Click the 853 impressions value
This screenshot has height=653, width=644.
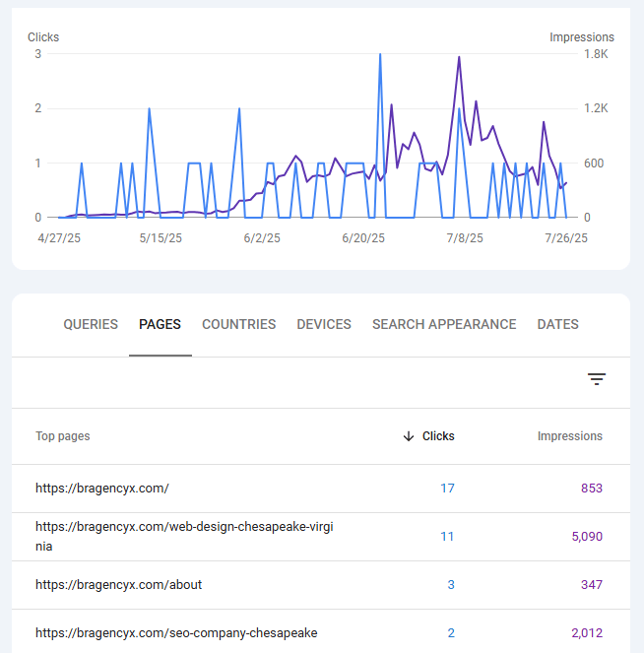pos(592,489)
